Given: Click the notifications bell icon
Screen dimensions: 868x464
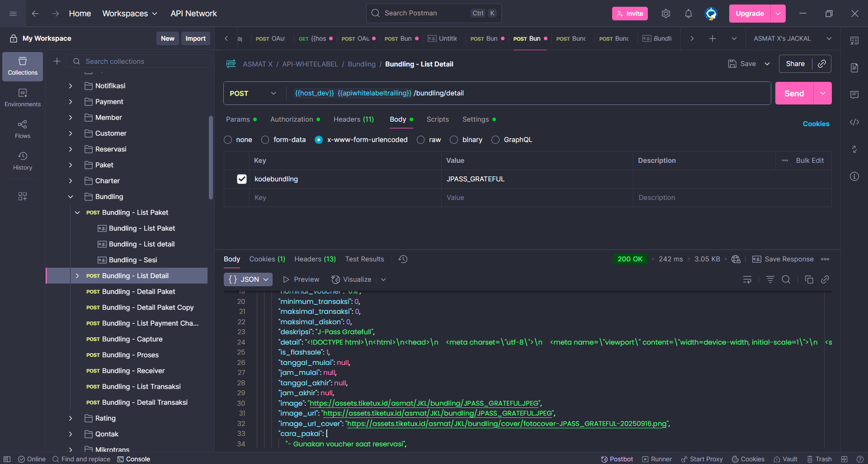Looking at the screenshot, I should 688,14.
